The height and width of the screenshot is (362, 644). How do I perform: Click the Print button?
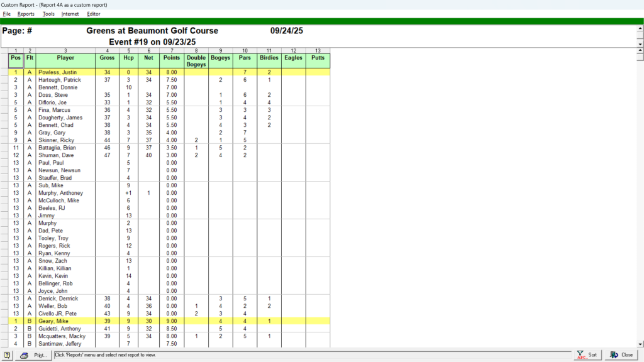[33, 355]
